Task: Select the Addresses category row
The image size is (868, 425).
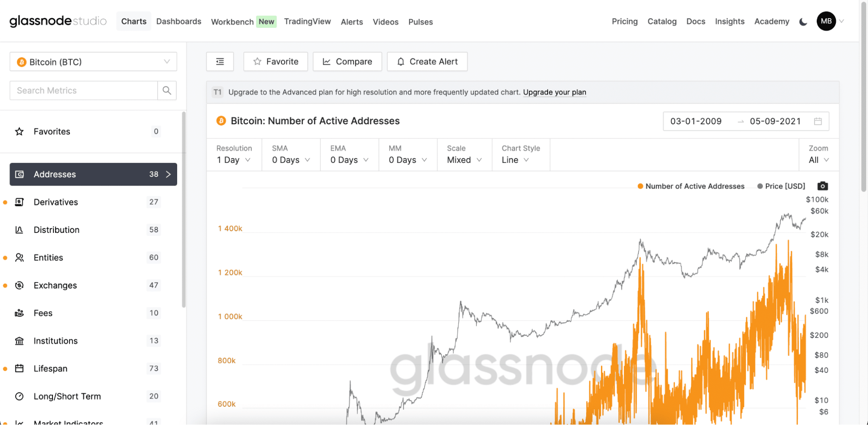Action: point(93,174)
